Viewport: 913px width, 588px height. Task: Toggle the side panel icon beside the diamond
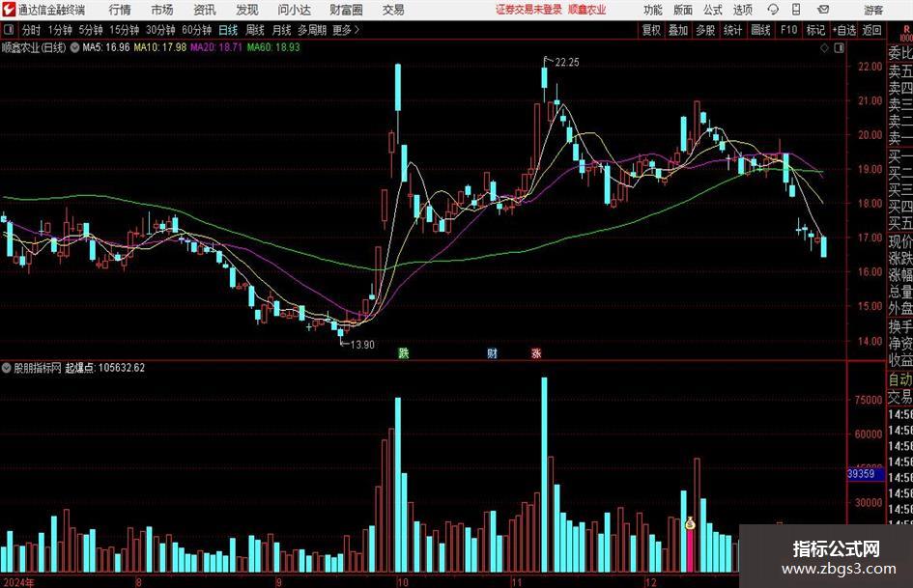coord(839,48)
